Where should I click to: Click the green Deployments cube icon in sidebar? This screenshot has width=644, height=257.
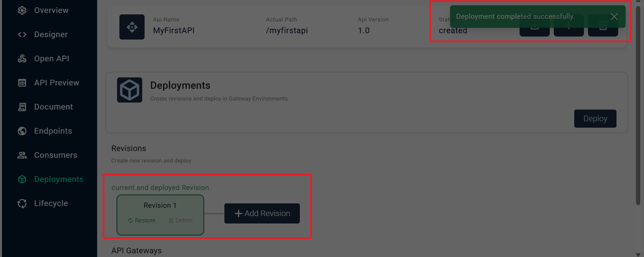pyautogui.click(x=22, y=179)
